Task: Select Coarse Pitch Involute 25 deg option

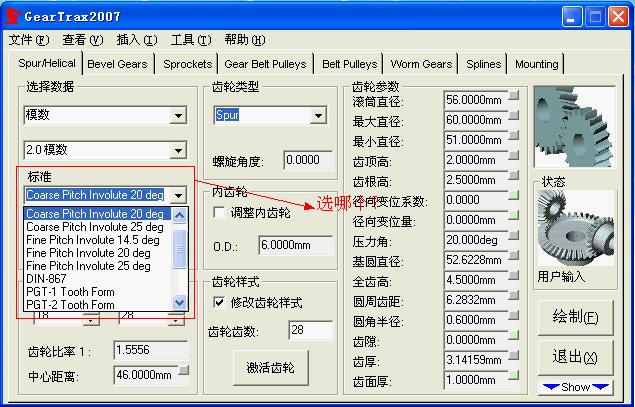Action: coord(95,227)
